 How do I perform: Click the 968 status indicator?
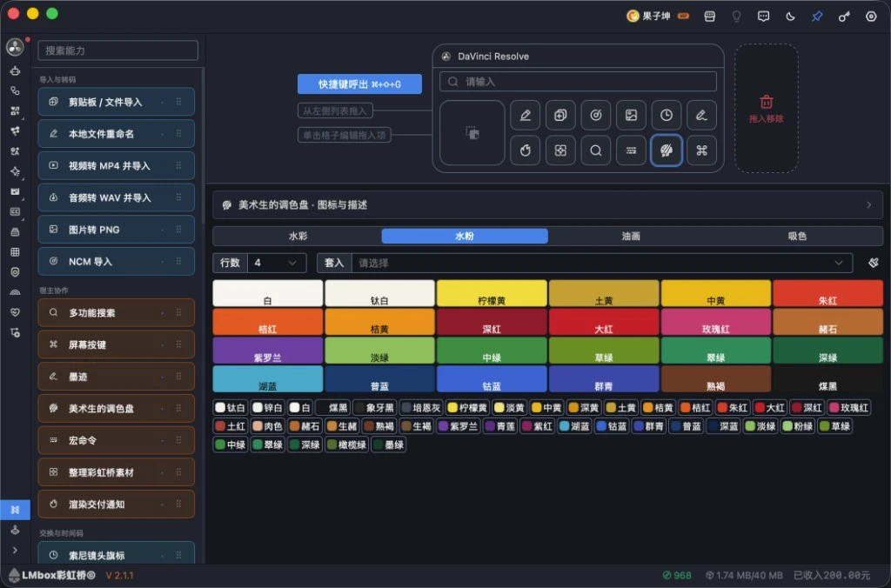(x=677, y=576)
